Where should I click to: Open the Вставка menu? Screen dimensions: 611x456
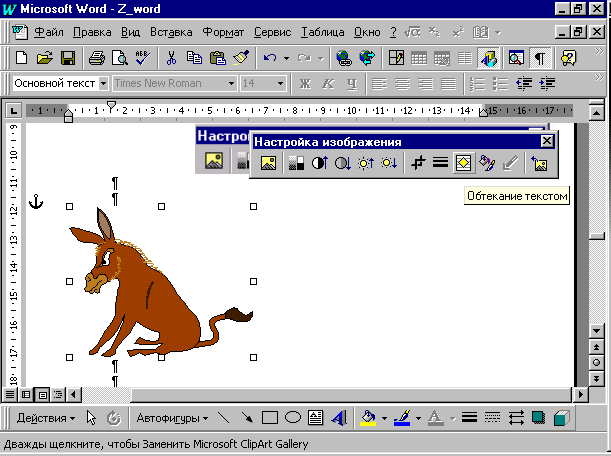coord(171,32)
